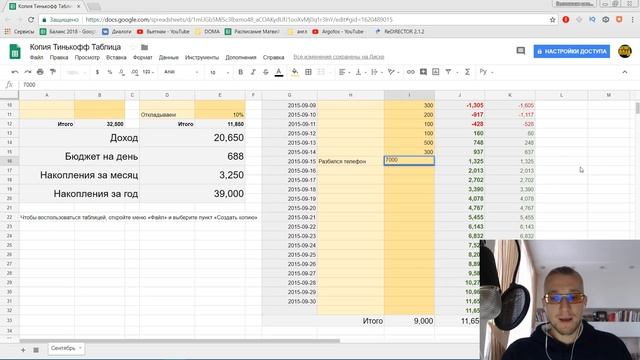Click the Redo arrow in toolbar

[x=27, y=72]
